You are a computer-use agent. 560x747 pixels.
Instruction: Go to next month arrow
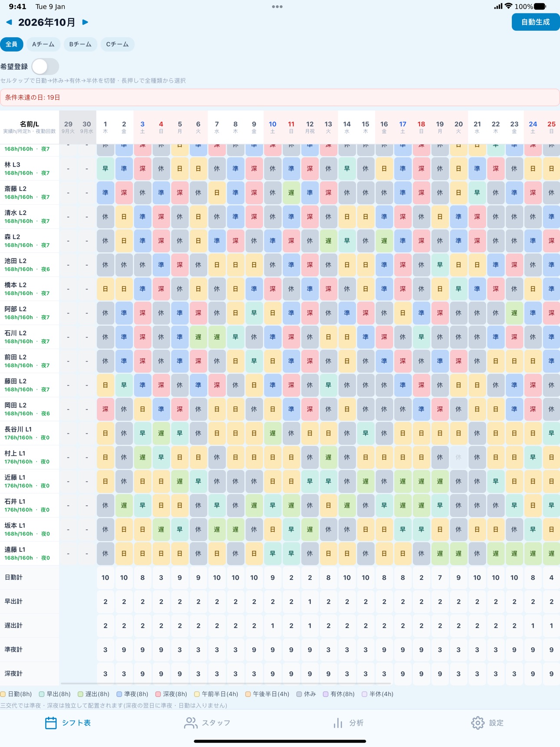86,22
